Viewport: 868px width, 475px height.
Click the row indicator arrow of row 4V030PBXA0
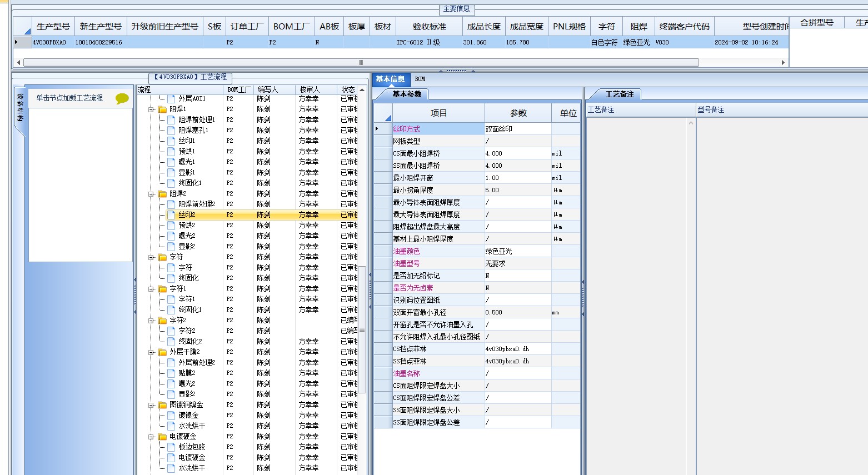16,42
